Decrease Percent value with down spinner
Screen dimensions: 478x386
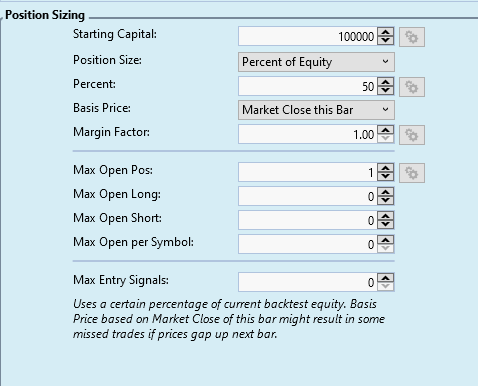tap(386, 91)
